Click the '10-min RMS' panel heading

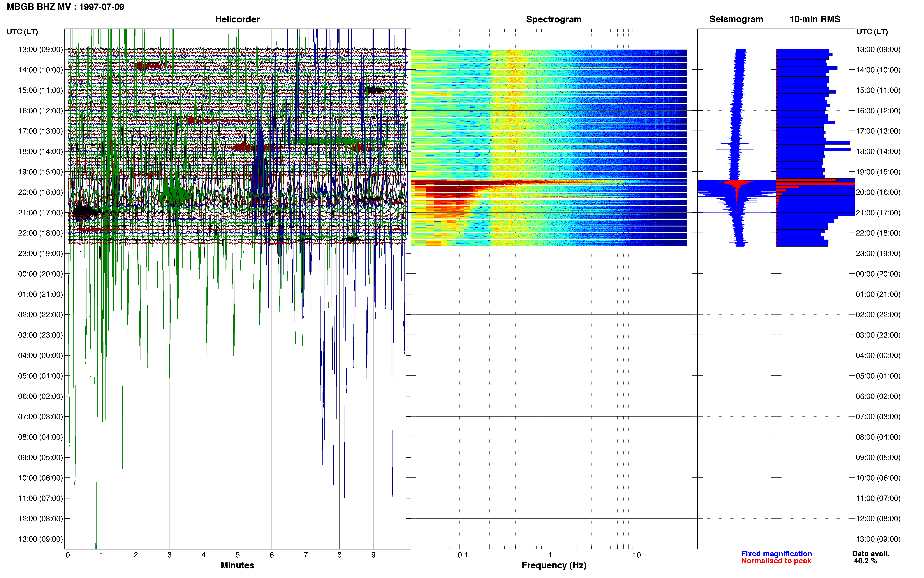tap(815, 19)
